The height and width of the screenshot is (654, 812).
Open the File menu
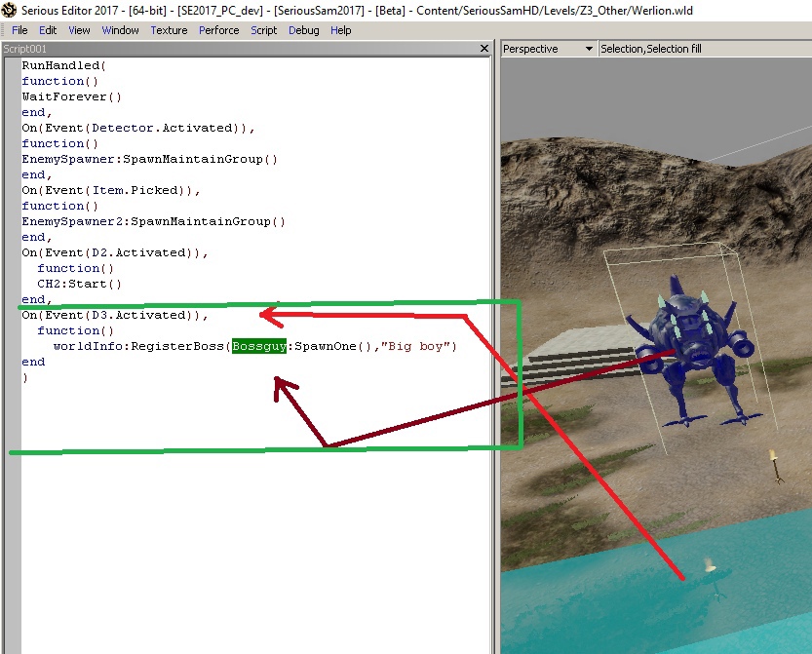pos(19,30)
